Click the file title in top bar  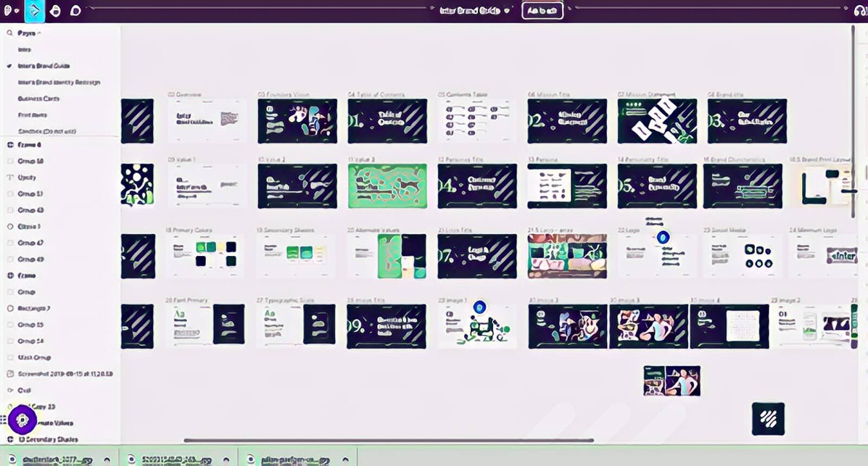pos(470,10)
